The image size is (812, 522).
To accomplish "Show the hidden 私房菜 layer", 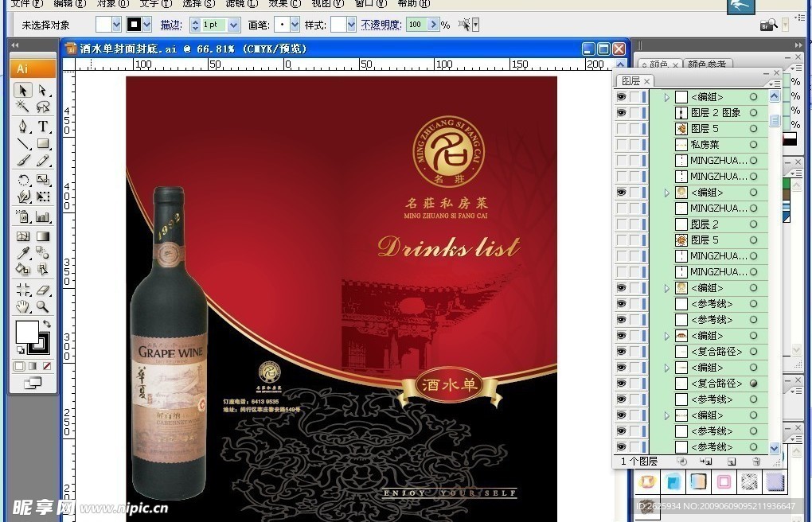I will click(622, 145).
